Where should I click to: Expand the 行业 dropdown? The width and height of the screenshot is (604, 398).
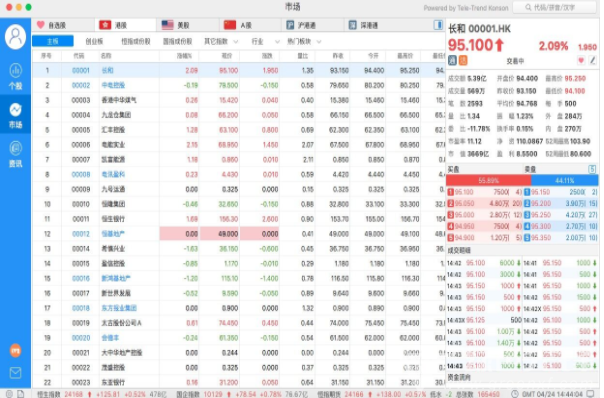tap(265, 41)
